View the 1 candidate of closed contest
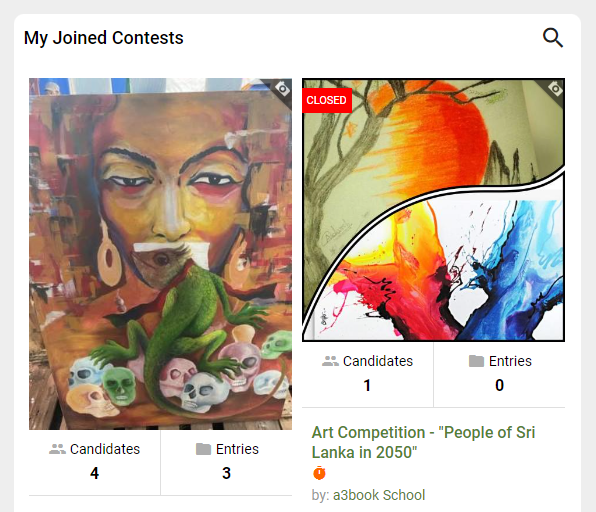 [367, 385]
